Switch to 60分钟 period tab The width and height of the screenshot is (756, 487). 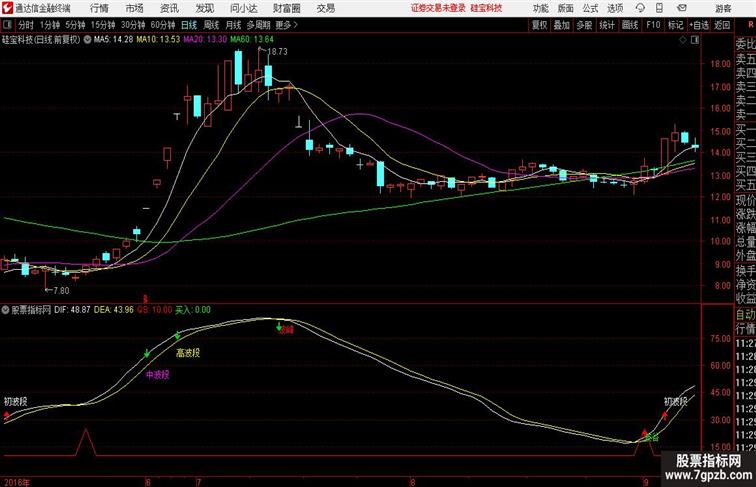pos(162,25)
